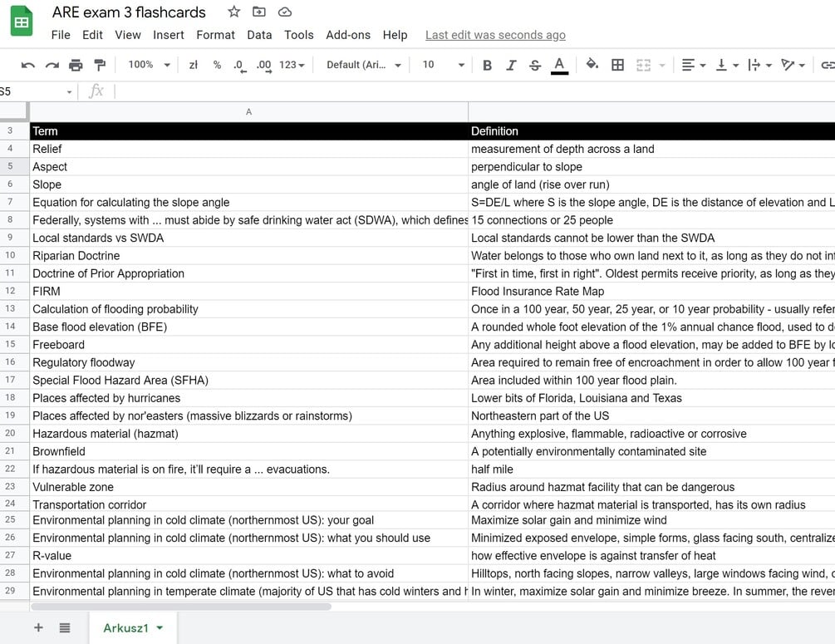Check the cloud save status icon
Image resolution: width=835 pixels, height=644 pixels.
pos(285,12)
